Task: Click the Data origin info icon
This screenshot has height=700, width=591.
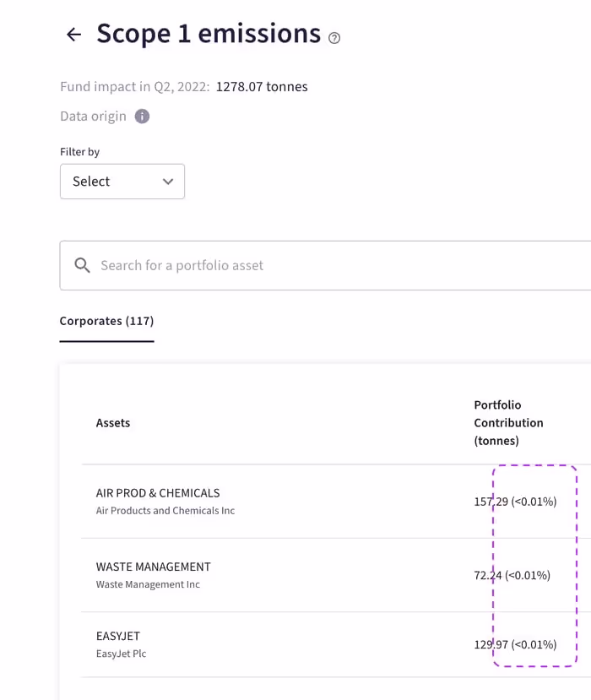Action: pos(142,117)
